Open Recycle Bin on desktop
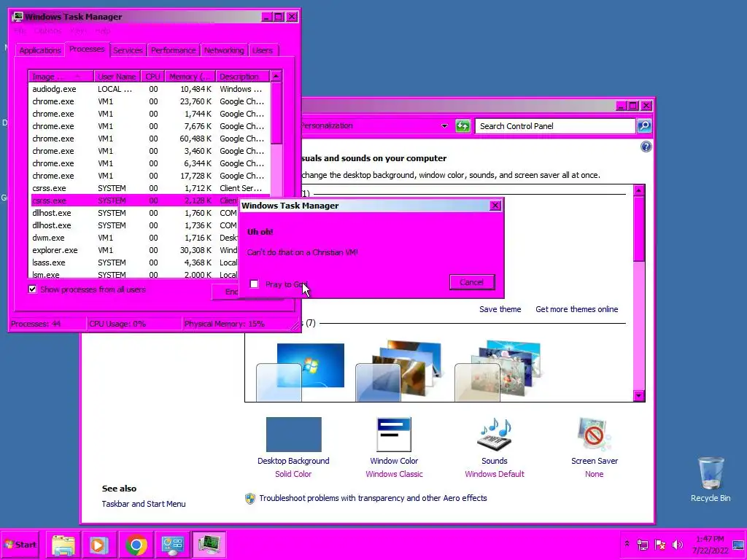747x560 pixels. pyautogui.click(x=711, y=478)
